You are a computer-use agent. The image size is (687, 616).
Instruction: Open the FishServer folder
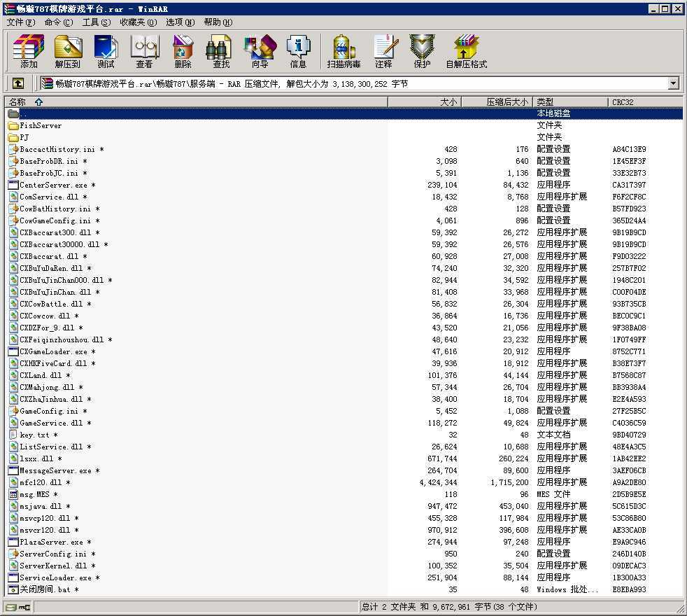click(41, 125)
